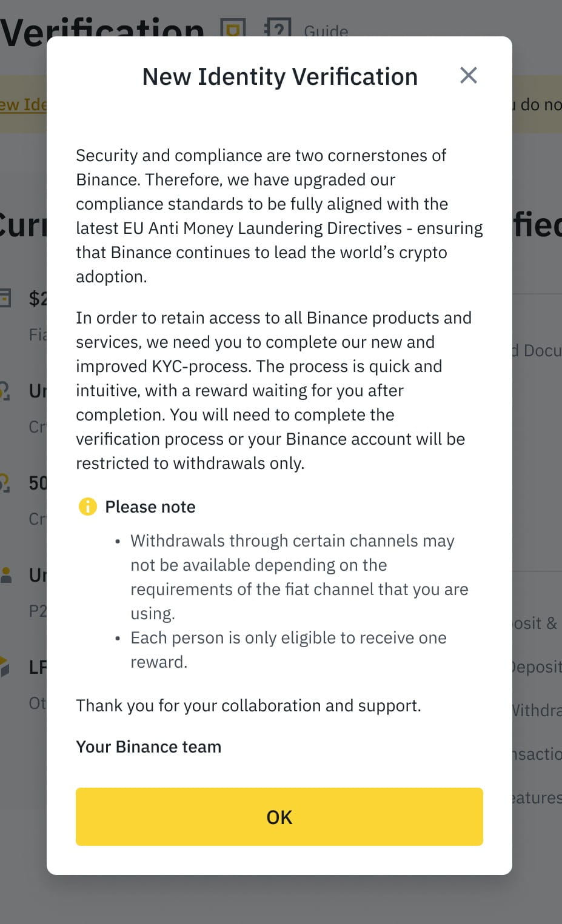The width and height of the screenshot is (562, 924).
Task: Click the Guide link in the header
Action: (326, 30)
